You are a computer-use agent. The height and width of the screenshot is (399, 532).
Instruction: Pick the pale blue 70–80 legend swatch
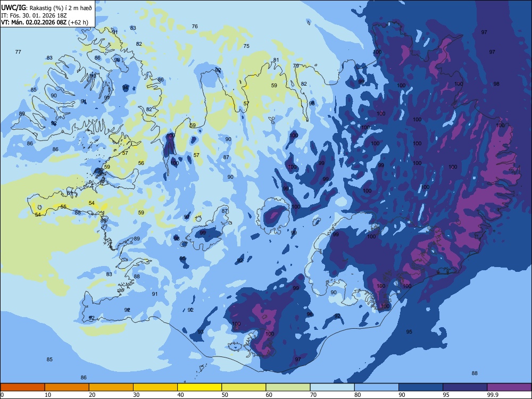pyautogui.click(x=332, y=387)
